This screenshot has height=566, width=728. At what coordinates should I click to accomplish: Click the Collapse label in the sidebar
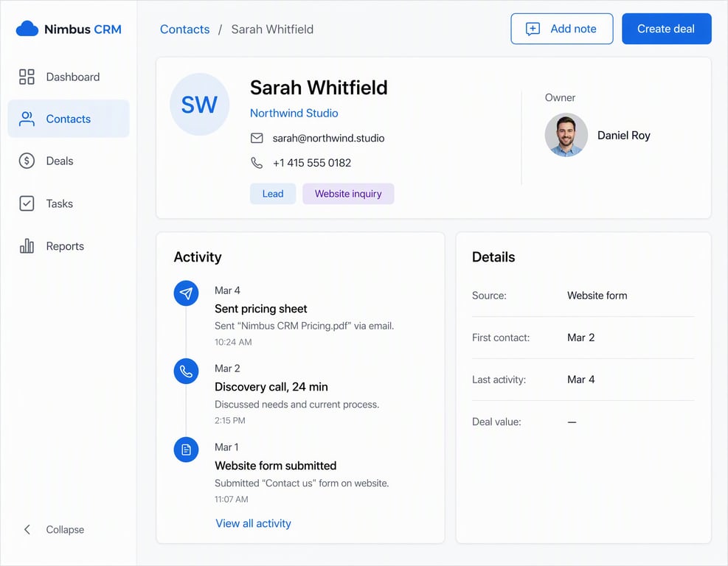tap(65, 530)
